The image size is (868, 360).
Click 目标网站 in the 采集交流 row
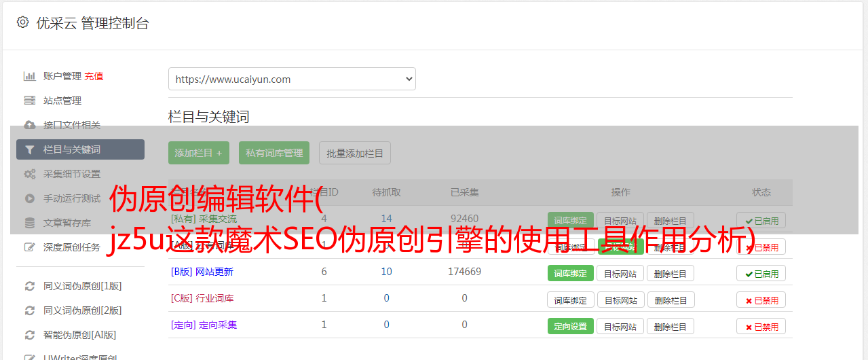tap(620, 220)
